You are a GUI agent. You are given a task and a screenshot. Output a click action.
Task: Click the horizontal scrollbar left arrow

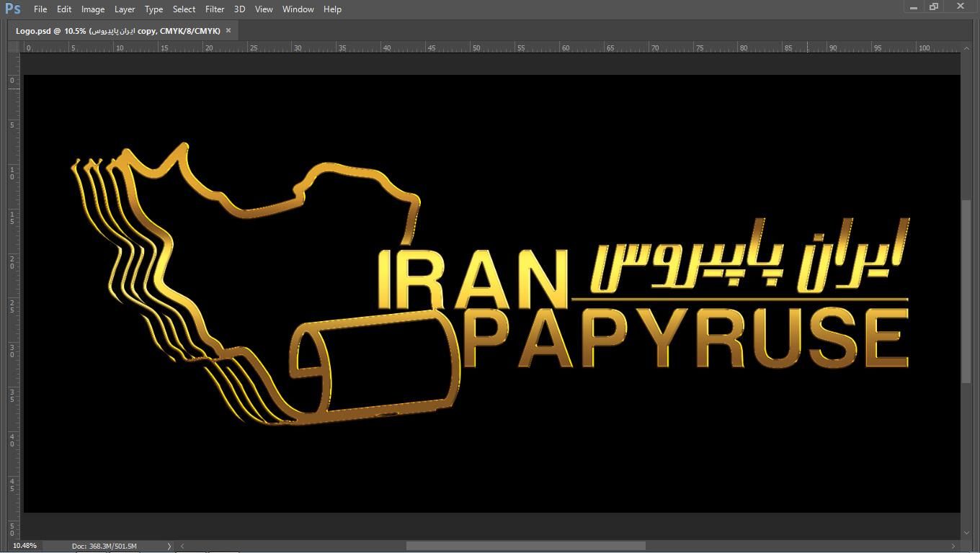click(182, 547)
